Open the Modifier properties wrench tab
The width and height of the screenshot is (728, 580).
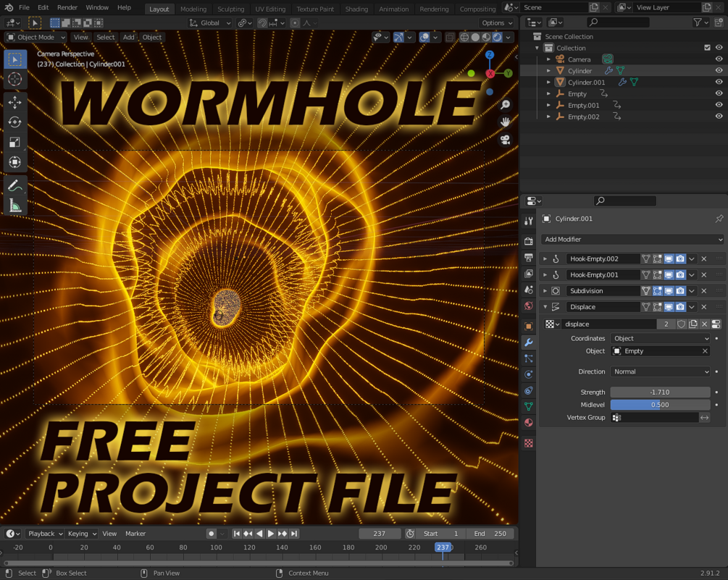click(529, 342)
